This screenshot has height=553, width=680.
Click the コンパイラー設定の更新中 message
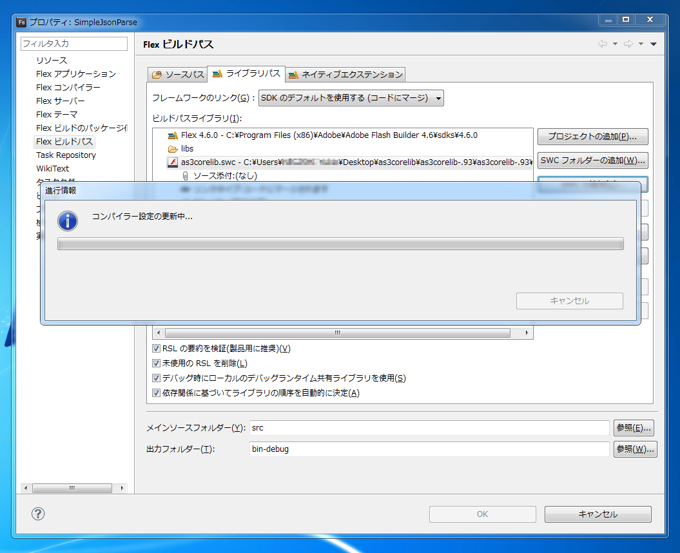[142, 216]
